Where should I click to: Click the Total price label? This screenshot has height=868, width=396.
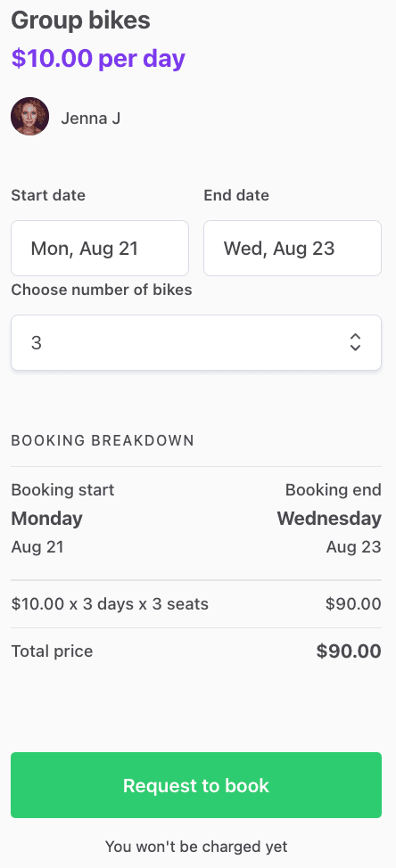pyautogui.click(x=52, y=651)
